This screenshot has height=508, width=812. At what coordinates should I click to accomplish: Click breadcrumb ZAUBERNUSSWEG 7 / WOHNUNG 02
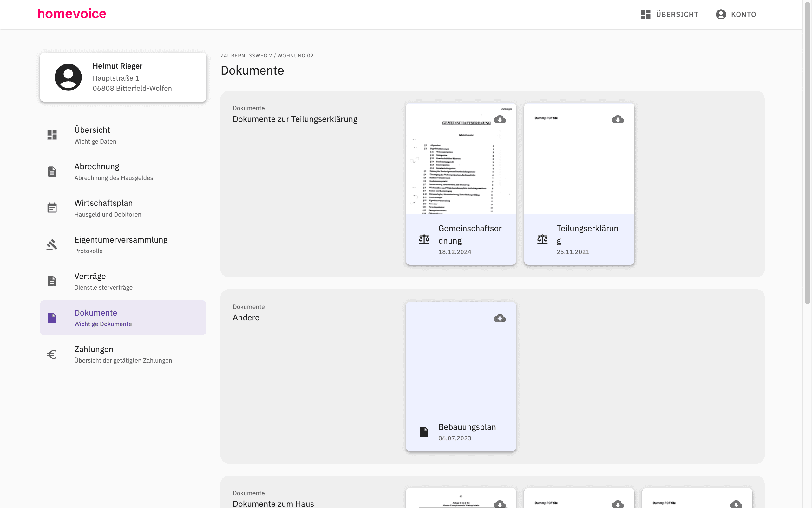coord(267,56)
